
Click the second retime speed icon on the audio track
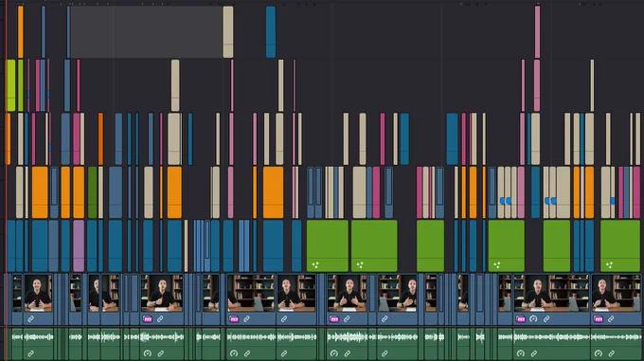click(x=234, y=353)
